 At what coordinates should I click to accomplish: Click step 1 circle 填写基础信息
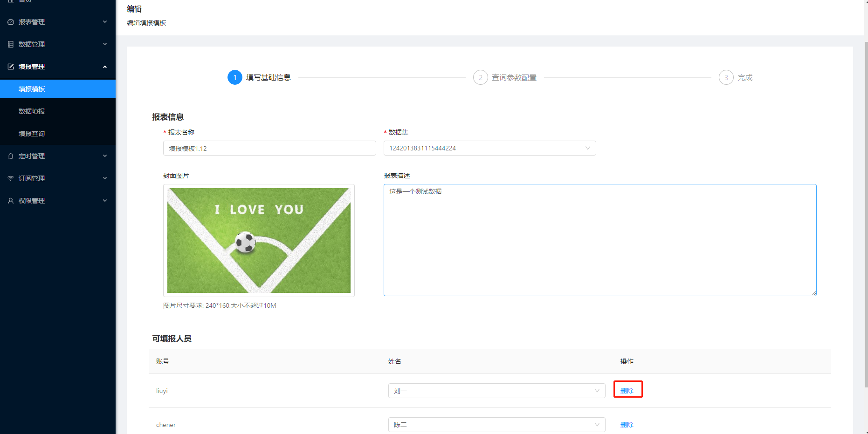click(x=235, y=77)
